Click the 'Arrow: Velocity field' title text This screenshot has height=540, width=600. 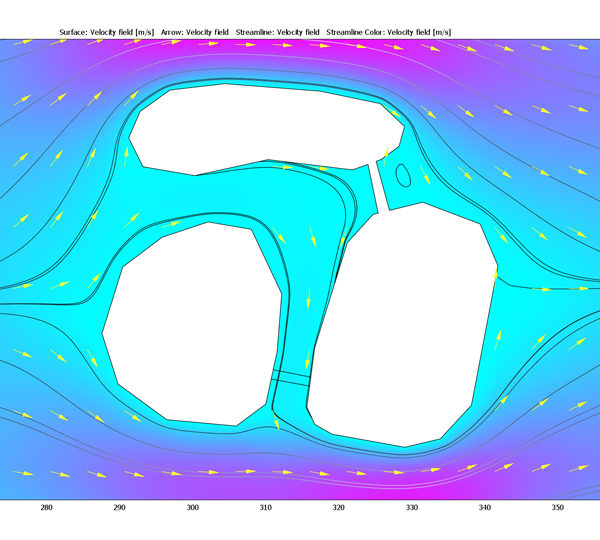(194, 32)
